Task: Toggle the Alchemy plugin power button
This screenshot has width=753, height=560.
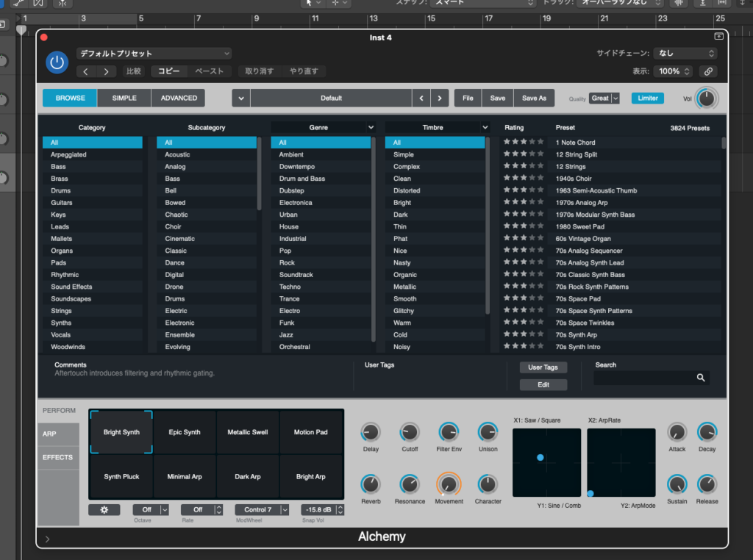Action: point(57,62)
